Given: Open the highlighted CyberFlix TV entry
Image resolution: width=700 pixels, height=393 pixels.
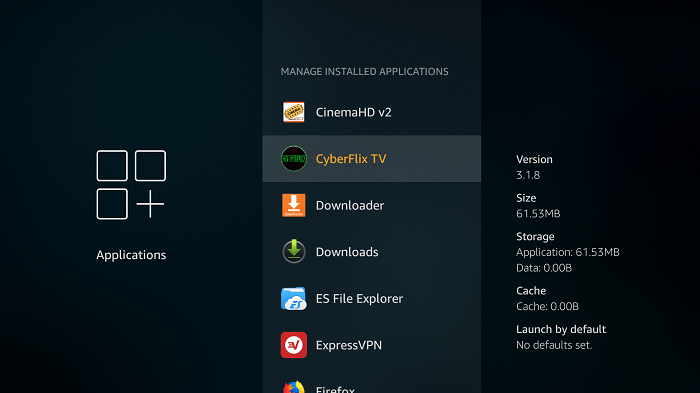Looking at the screenshot, I should [x=371, y=159].
